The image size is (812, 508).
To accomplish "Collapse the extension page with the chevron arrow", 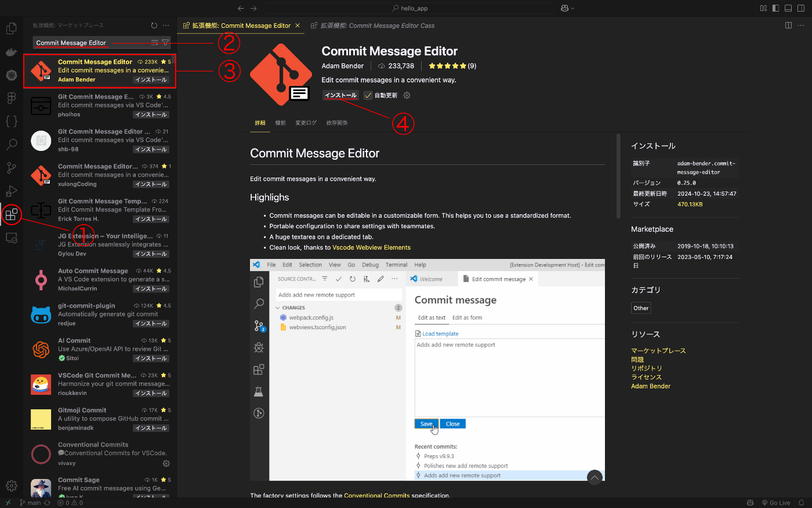I will point(594,477).
